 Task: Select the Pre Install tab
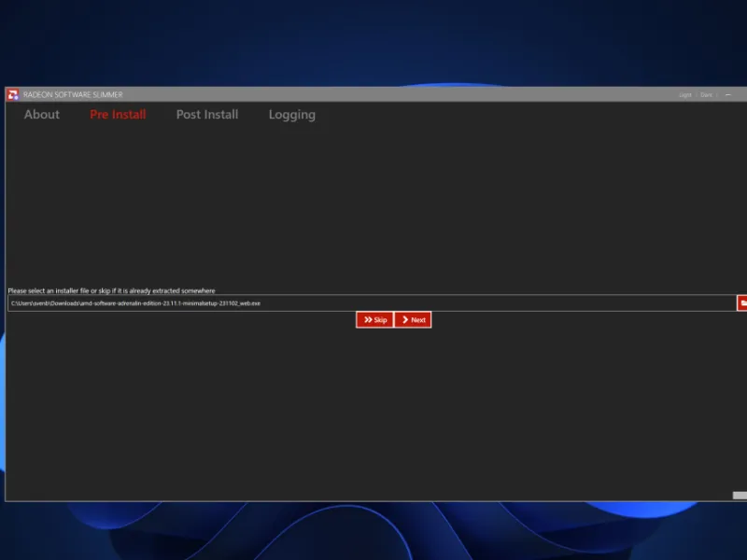tap(118, 114)
